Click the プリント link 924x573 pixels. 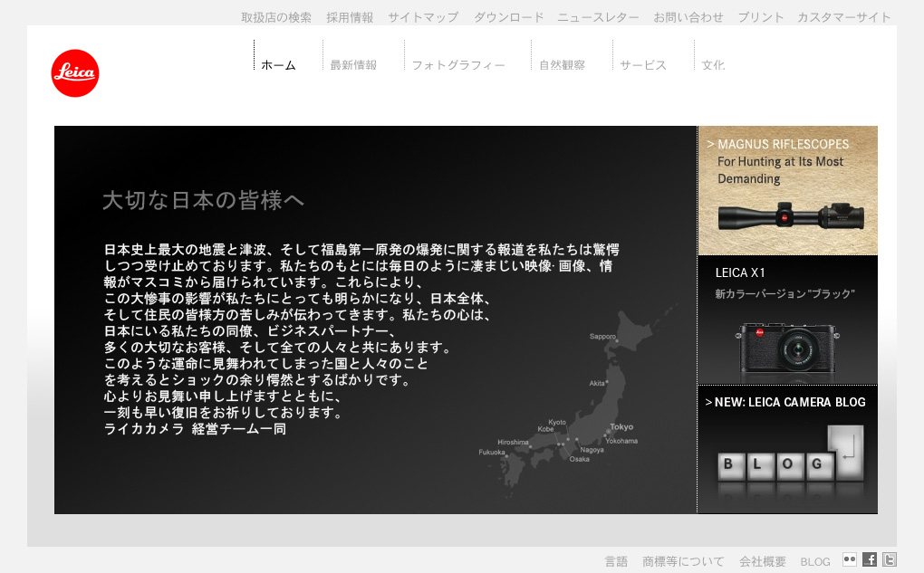pyautogui.click(x=761, y=18)
